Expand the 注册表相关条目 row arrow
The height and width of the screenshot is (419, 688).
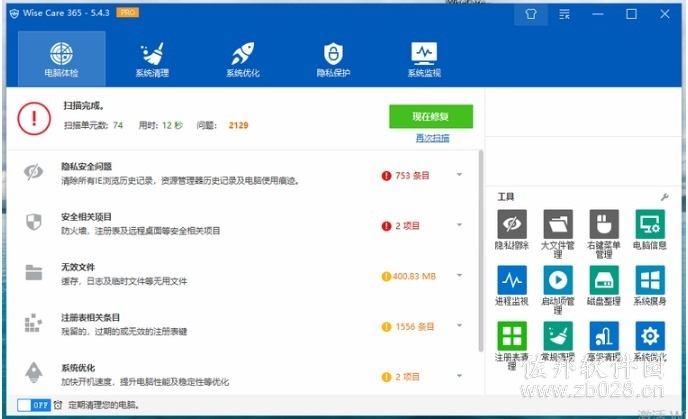point(459,326)
